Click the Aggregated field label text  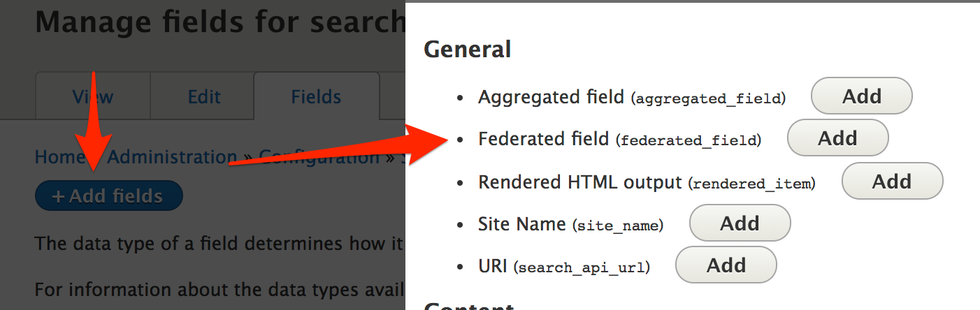click(551, 97)
